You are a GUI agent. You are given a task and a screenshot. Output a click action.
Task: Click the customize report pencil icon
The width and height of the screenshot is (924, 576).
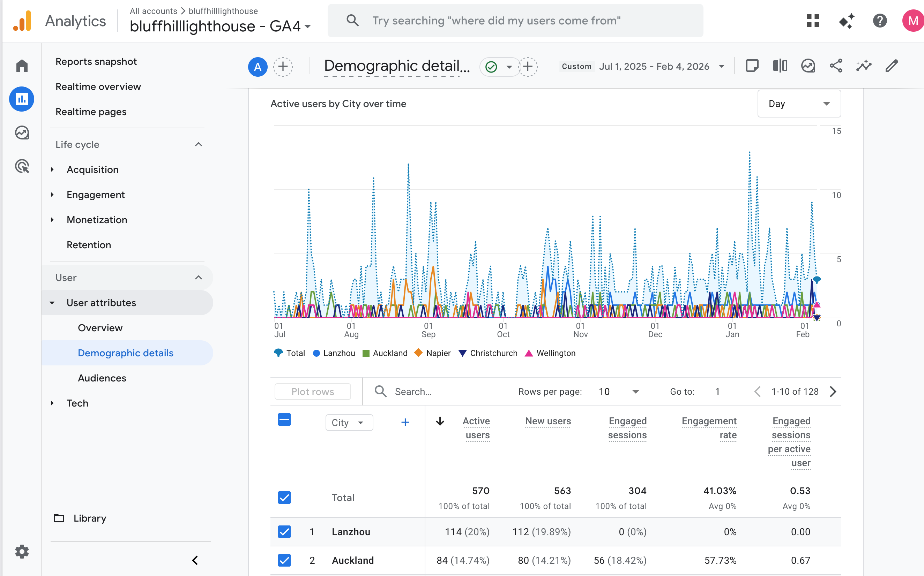[x=891, y=66]
